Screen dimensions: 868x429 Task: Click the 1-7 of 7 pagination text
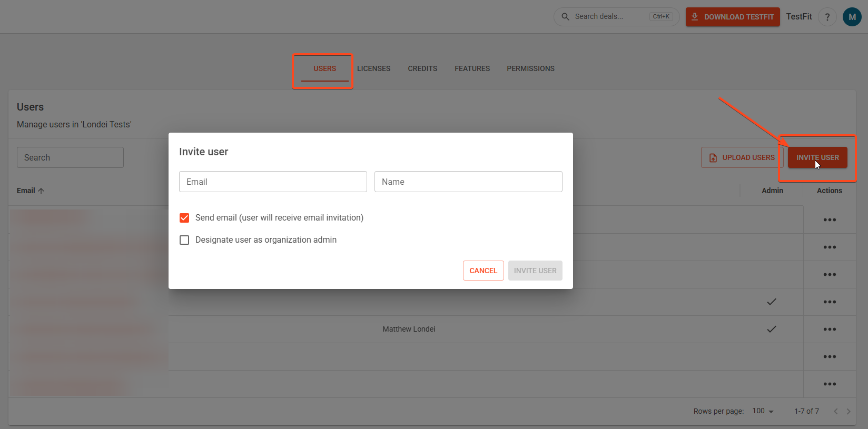point(806,411)
